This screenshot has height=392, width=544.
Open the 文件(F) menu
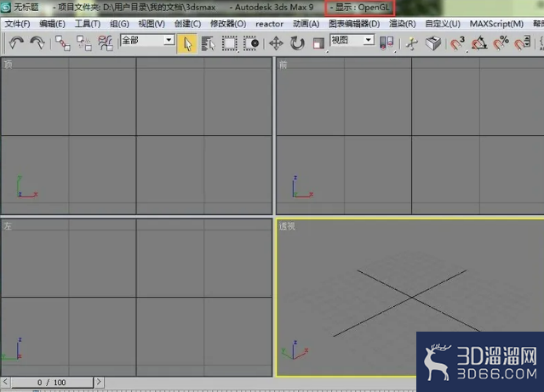click(17, 24)
